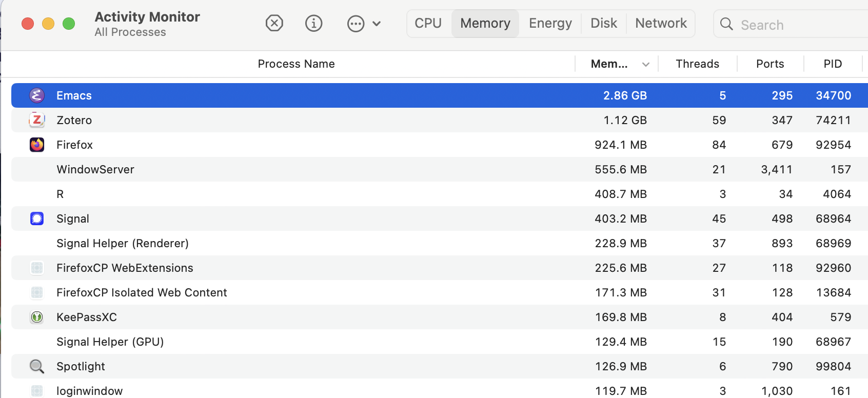Sort by the Threads column header
Viewport: 868px width, 398px height.
(698, 64)
